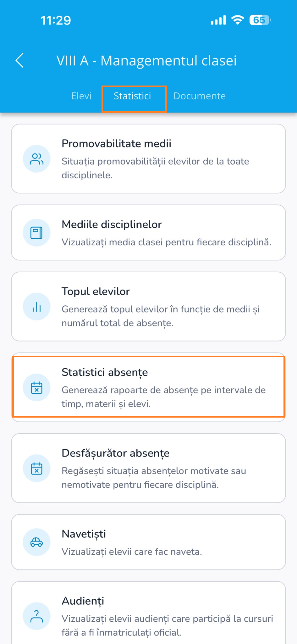Check the battery indicator in status bar
The width and height of the screenshot is (297, 644).
point(260,20)
